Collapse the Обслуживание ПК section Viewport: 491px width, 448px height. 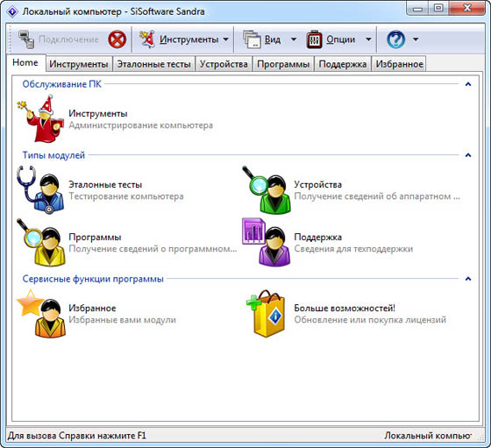468,84
